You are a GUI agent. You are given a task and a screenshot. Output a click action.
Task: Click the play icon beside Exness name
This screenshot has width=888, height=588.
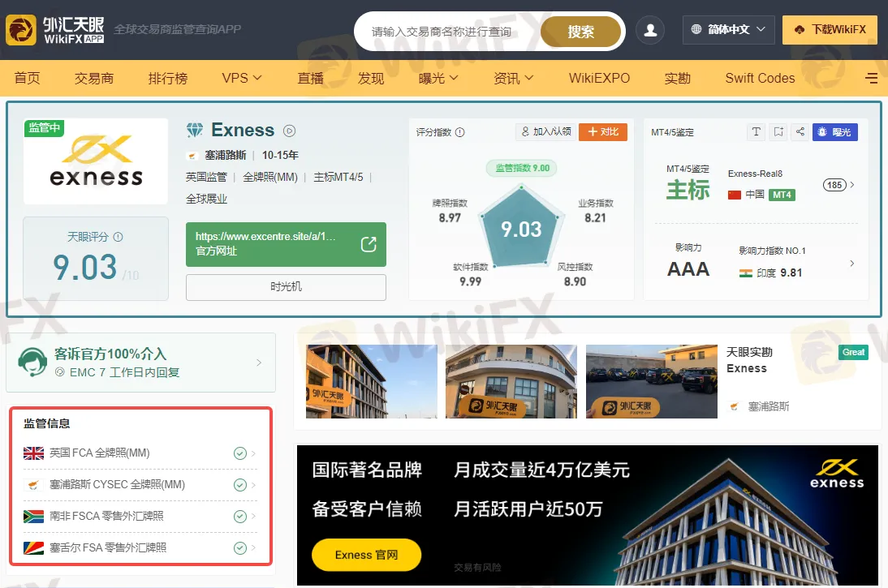(290, 131)
